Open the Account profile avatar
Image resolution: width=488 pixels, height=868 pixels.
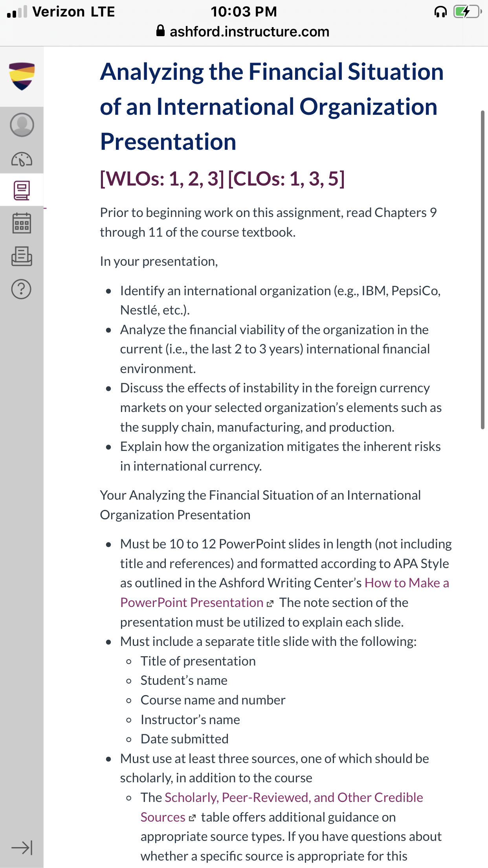(x=22, y=125)
